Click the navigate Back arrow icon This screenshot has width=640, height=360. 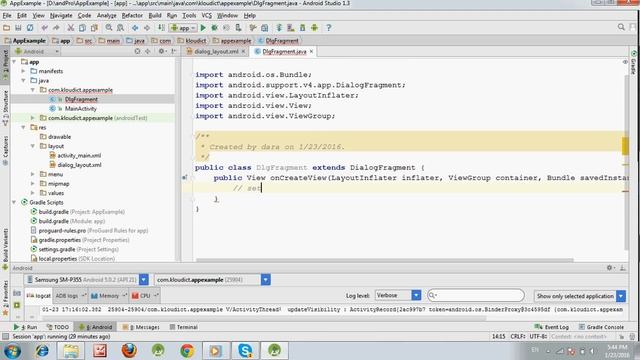pos(135,28)
